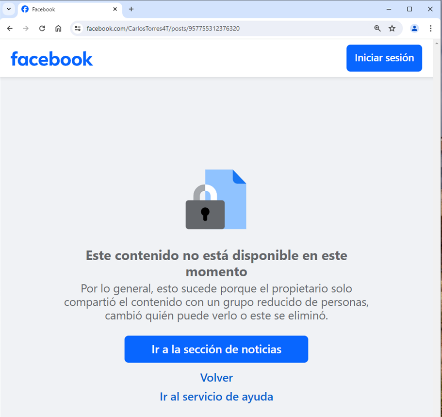442x417 pixels.
Task: Click the Iniciar sesión button
Action: click(x=384, y=58)
